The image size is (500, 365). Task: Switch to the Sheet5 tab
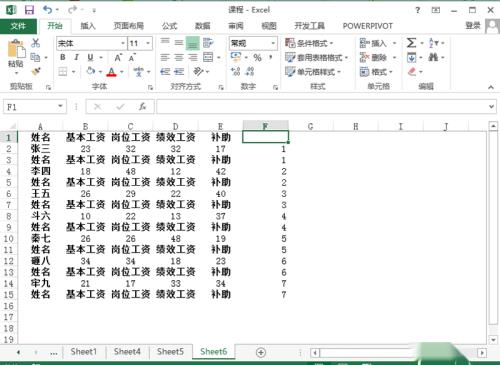click(170, 351)
